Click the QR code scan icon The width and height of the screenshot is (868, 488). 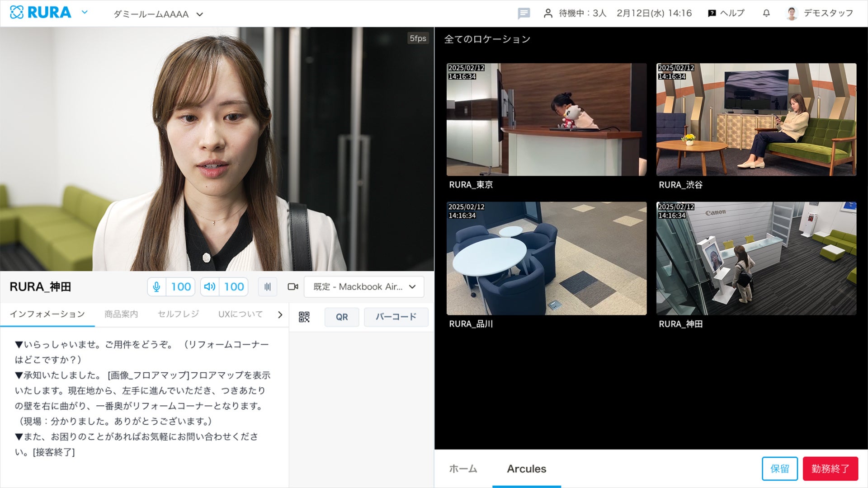click(304, 317)
